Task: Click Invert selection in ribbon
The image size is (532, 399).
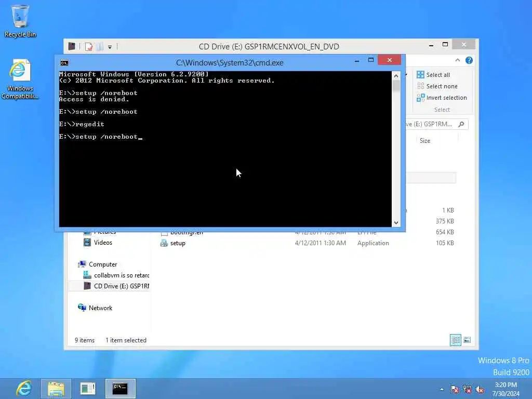Action: click(x=442, y=98)
